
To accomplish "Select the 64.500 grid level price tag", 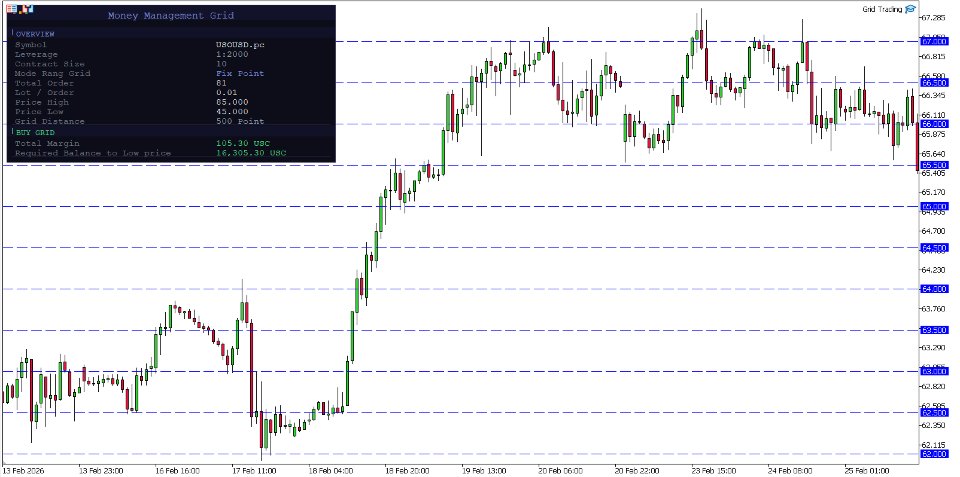I will (x=935, y=248).
